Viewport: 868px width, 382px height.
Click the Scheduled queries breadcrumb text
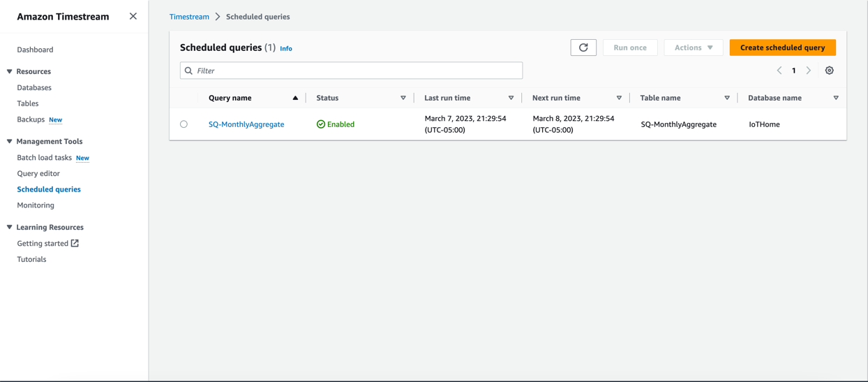click(258, 17)
